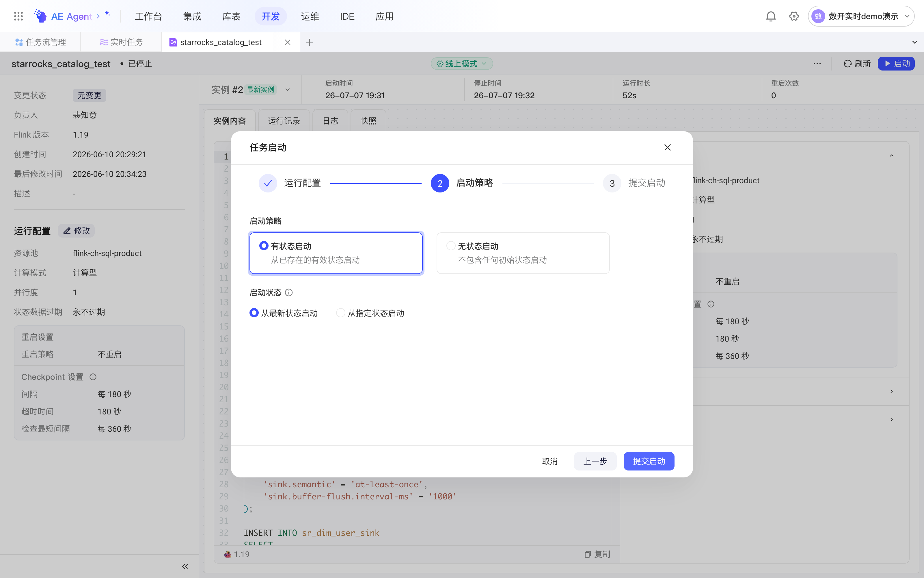Open the 实时任务 tab
Viewport: 924px width, 578px height.
tap(121, 42)
